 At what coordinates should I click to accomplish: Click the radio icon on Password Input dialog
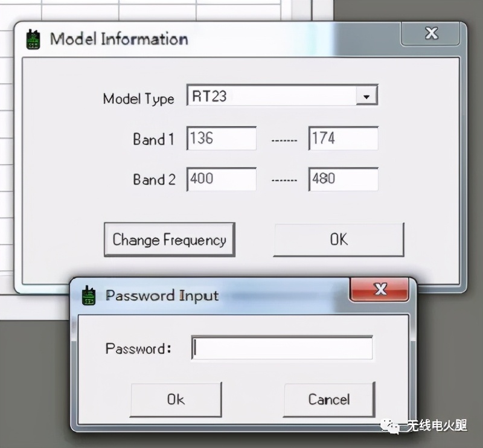pos(89,295)
